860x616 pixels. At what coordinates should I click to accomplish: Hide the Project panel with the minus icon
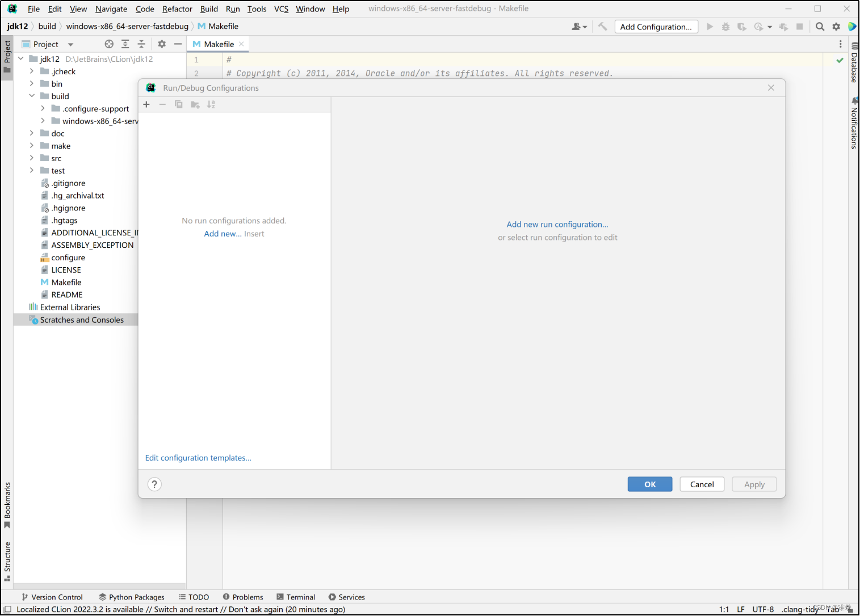178,44
